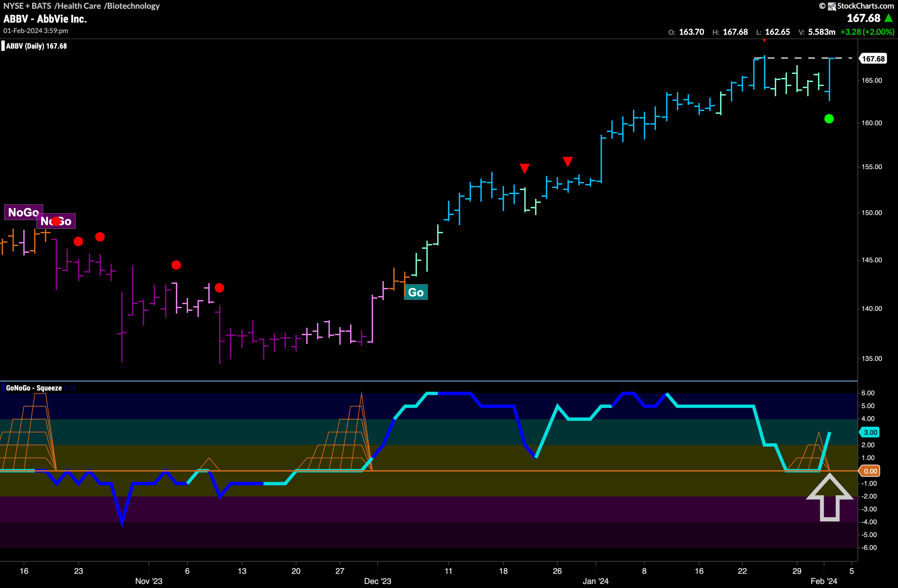
Task: Click the Nov '23 date axis label
Action: click(x=149, y=581)
